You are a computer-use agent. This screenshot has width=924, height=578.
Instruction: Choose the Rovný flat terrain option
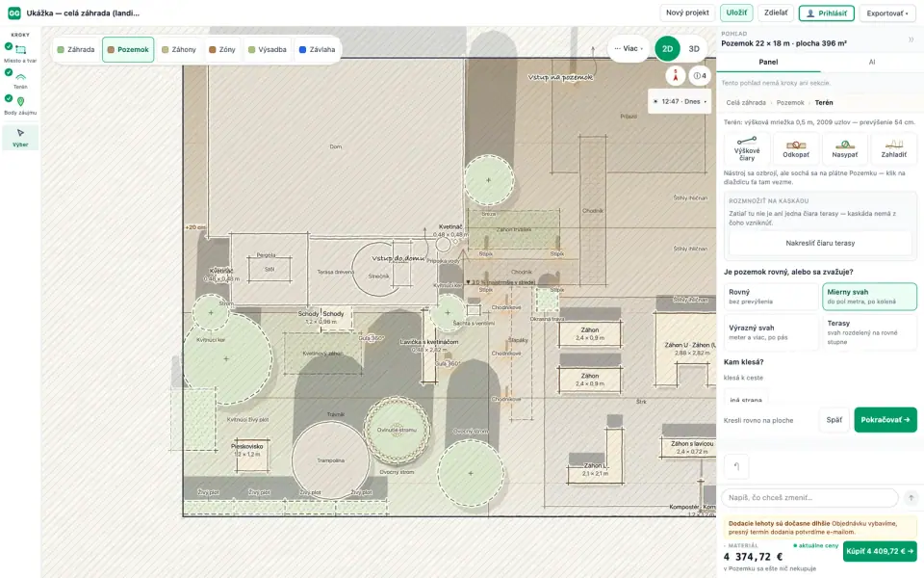click(x=771, y=297)
